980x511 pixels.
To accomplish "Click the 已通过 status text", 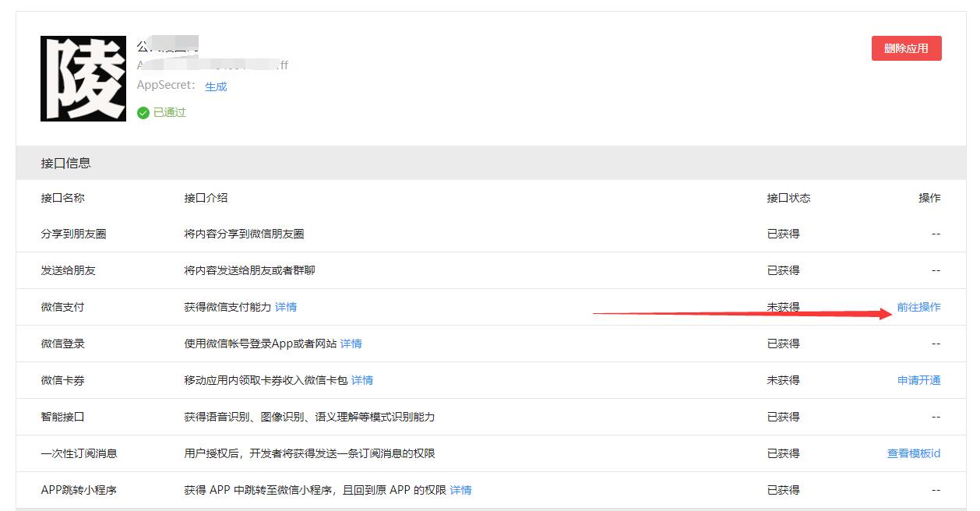I will click(169, 113).
